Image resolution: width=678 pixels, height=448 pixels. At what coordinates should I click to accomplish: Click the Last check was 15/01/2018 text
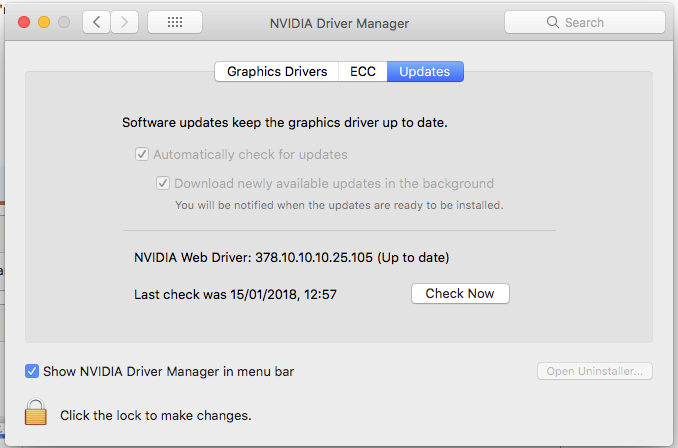(x=235, y=294)
